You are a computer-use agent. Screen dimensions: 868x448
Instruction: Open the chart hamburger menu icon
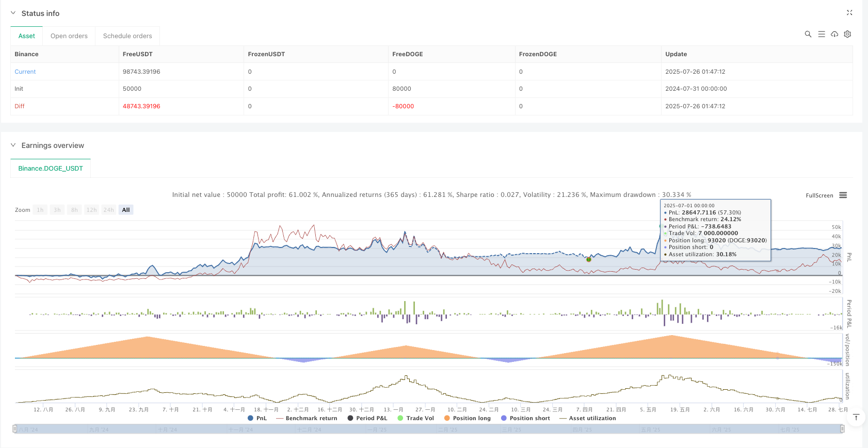(x=843, y=195)
